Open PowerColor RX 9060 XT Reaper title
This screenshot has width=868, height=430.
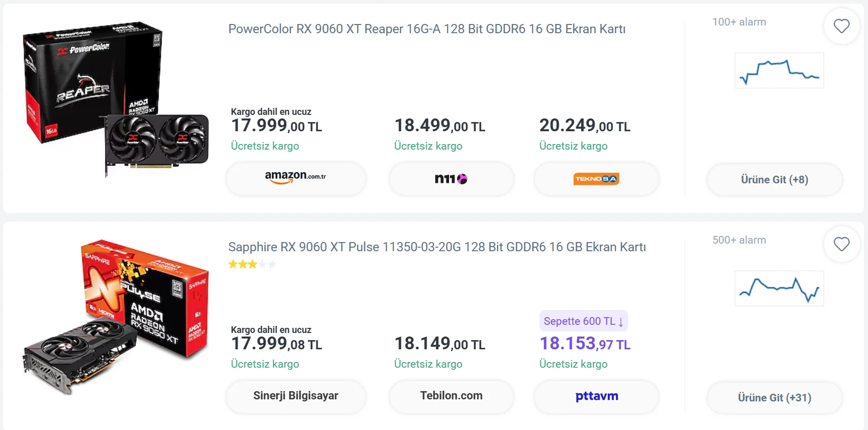pos(427,29)
